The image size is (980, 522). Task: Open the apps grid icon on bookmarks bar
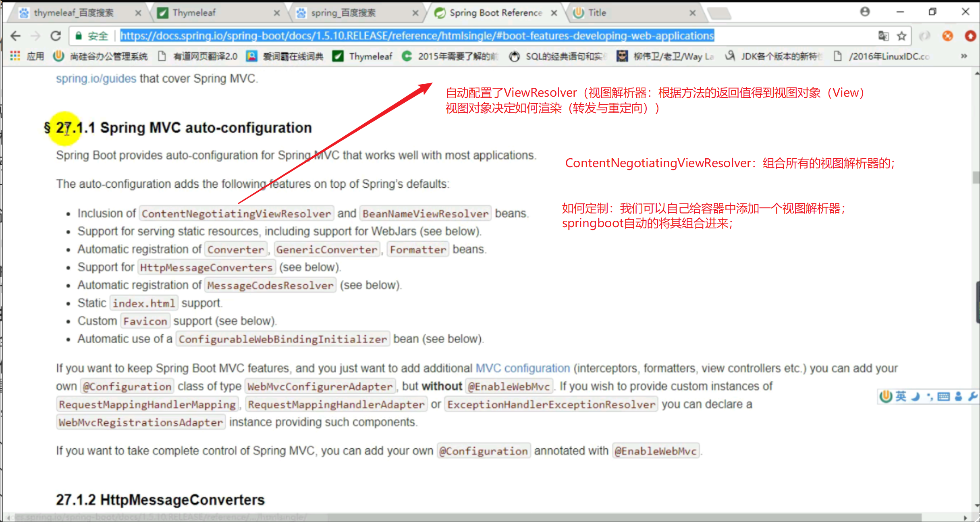point(15,56)
